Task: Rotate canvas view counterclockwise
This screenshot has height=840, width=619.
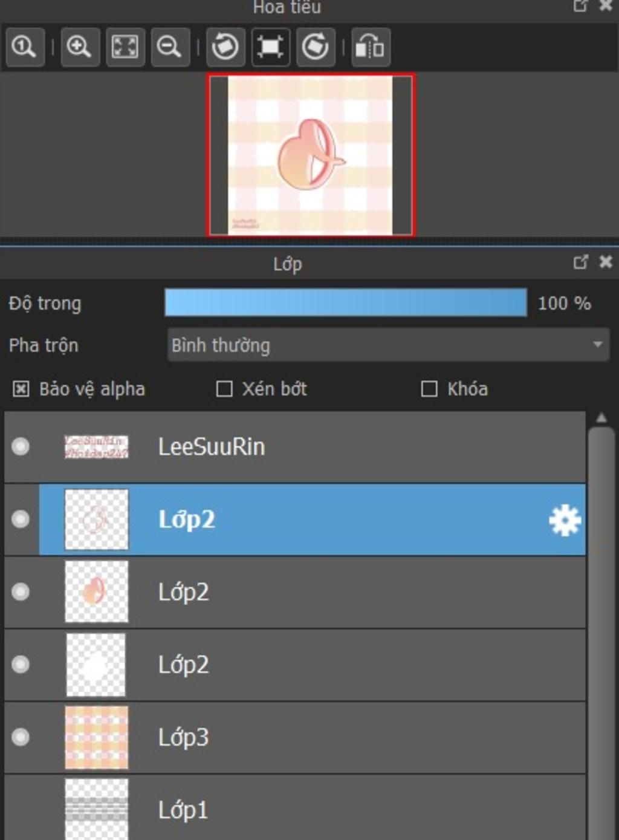Action: tap(225, 47)
